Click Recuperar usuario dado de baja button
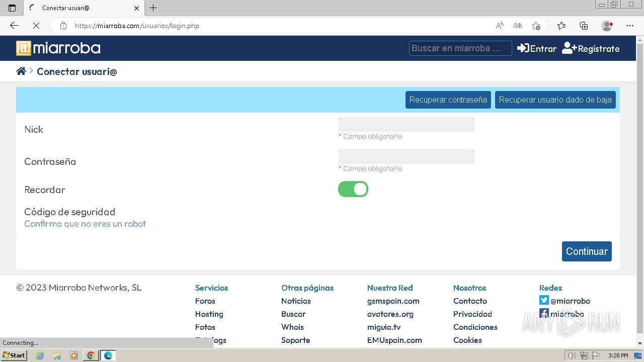Image resolution: width=644 pixels, height=362 pixels. 555,100
